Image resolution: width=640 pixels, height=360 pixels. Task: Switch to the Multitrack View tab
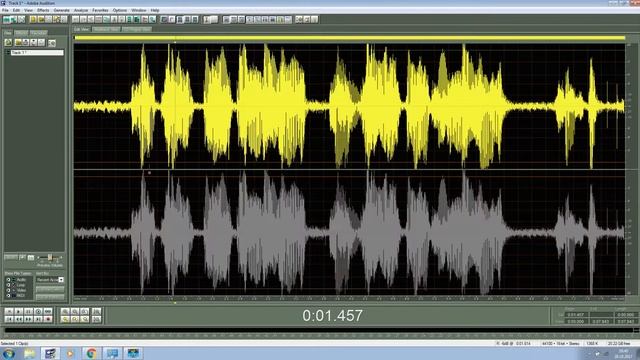[x=106, y=29]
